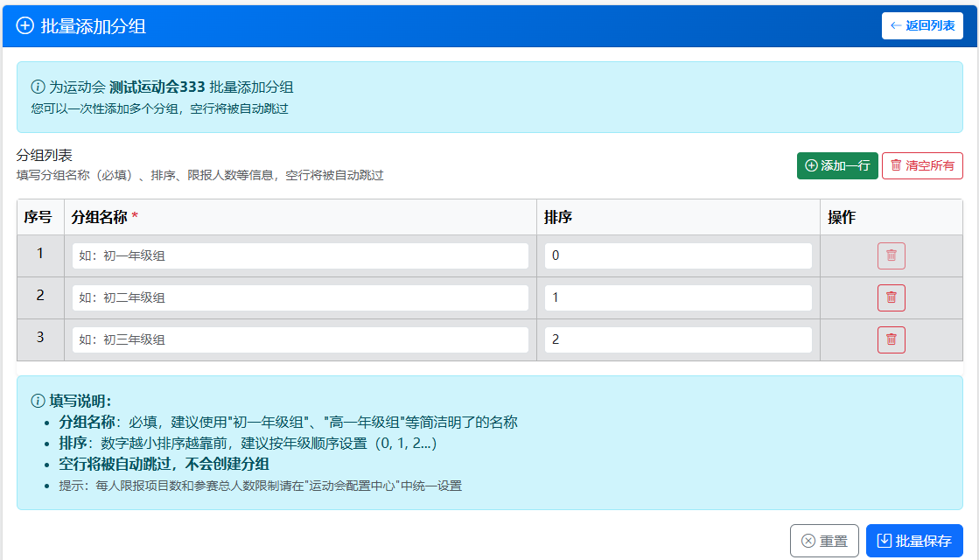Click the delete trash icon on row 1
979x560 pixels.
(x=891, y=255)
